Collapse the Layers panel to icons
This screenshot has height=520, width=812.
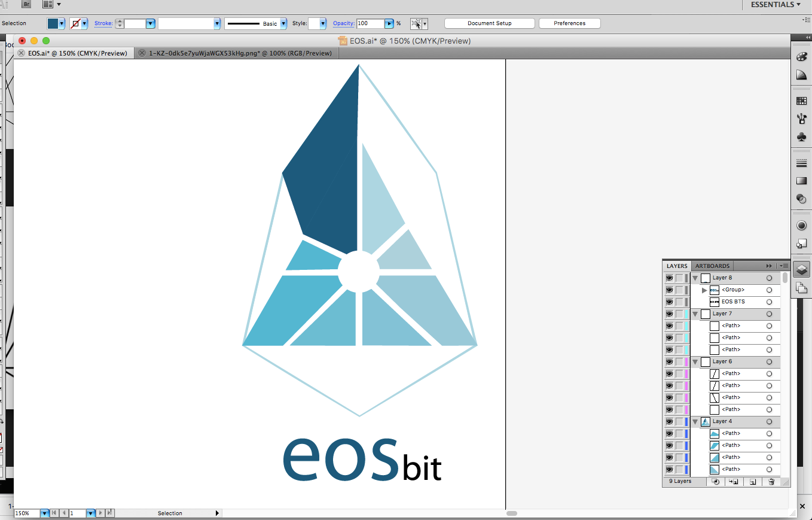pyautogui.click(x=769, y=266)
